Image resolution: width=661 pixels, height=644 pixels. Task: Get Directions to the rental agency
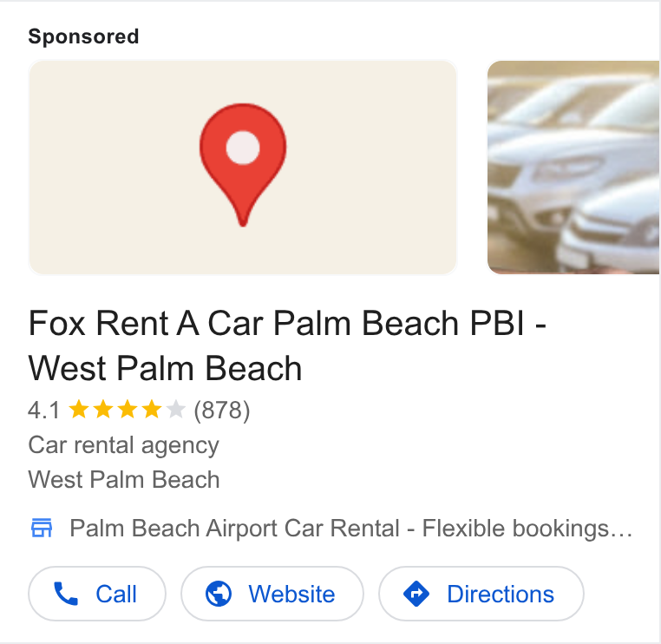[x=481, y=594]
